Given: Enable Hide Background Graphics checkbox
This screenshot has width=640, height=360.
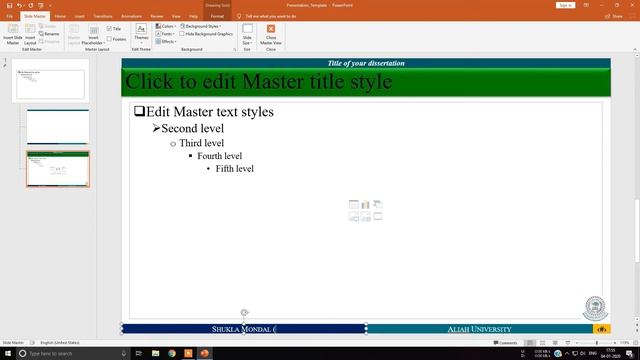Looking at the screenshot, I should pyautogui.click(x=182, y=34).
